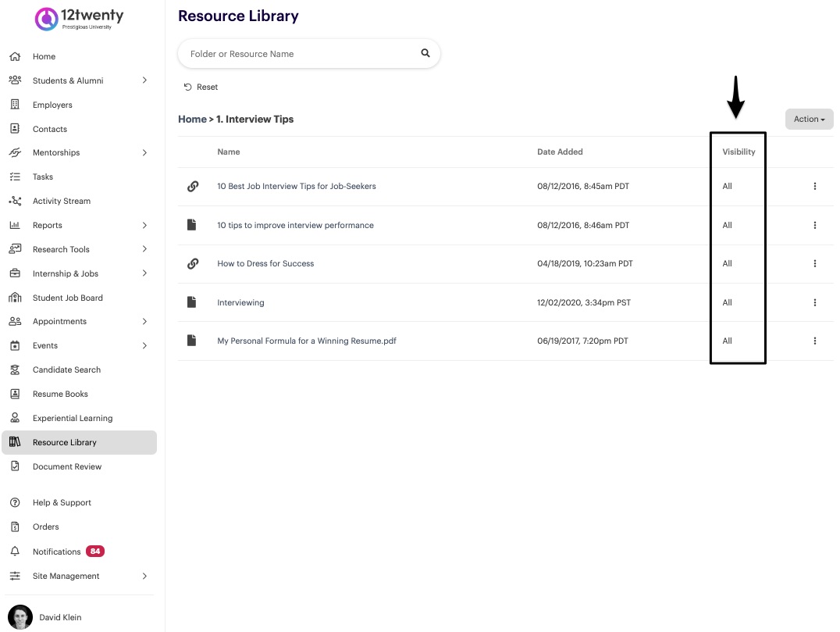Navigate to Home in breadcrumb
The image size is (840, 632).
coord(192,120)
